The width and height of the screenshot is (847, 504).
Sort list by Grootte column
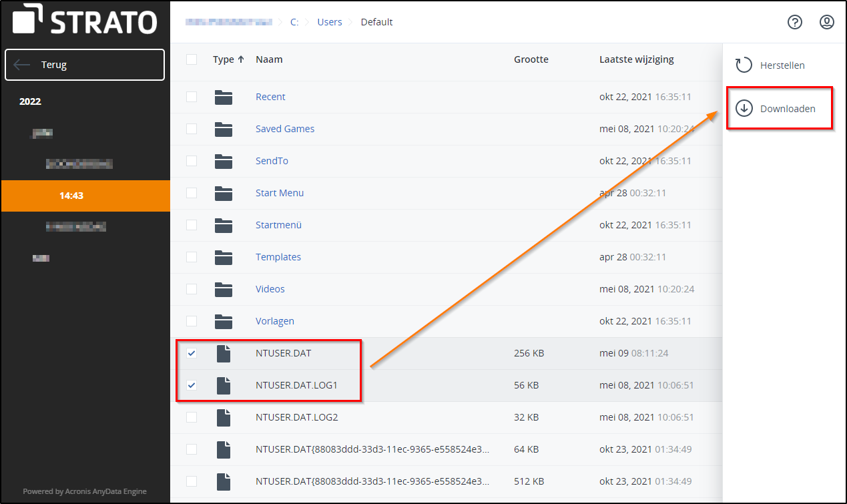531,59
